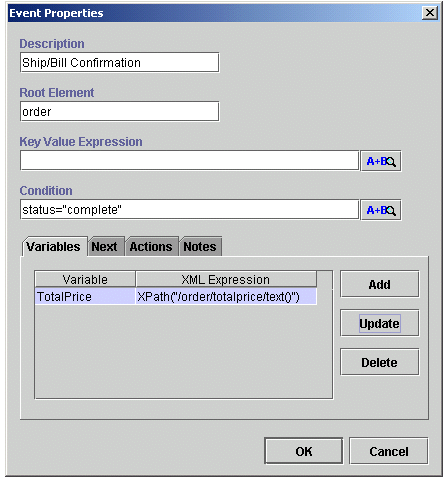Image resolution: width=446 pixels, height=479 pixels.
Task: Switch to the Variables tab
Action: coord(54,247)
